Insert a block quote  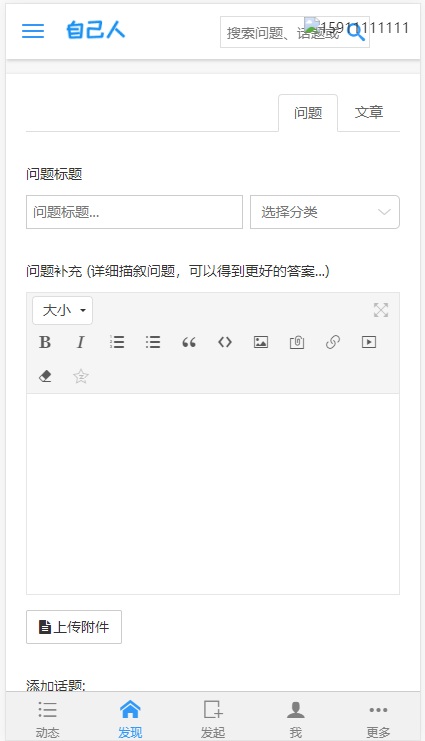[189, 342]
